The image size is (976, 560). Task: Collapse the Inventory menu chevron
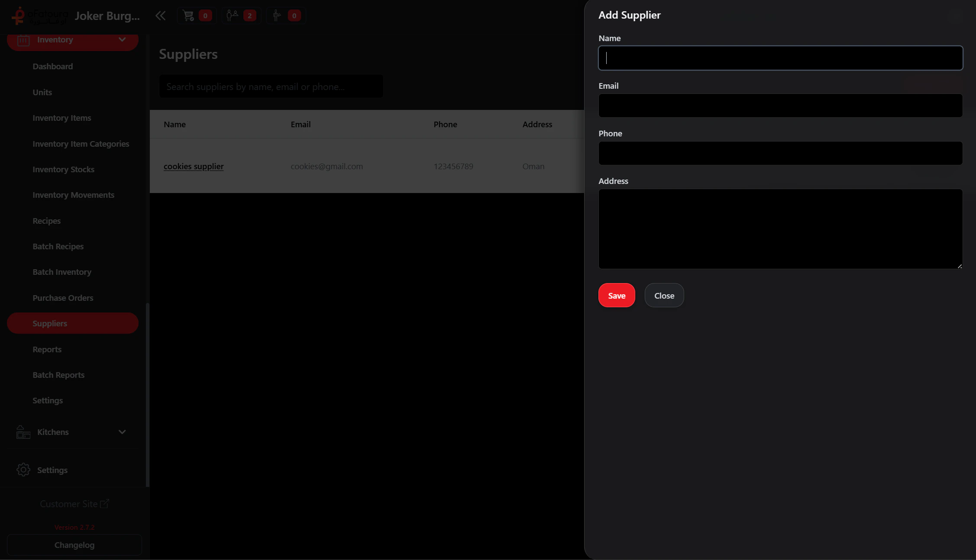122,39
